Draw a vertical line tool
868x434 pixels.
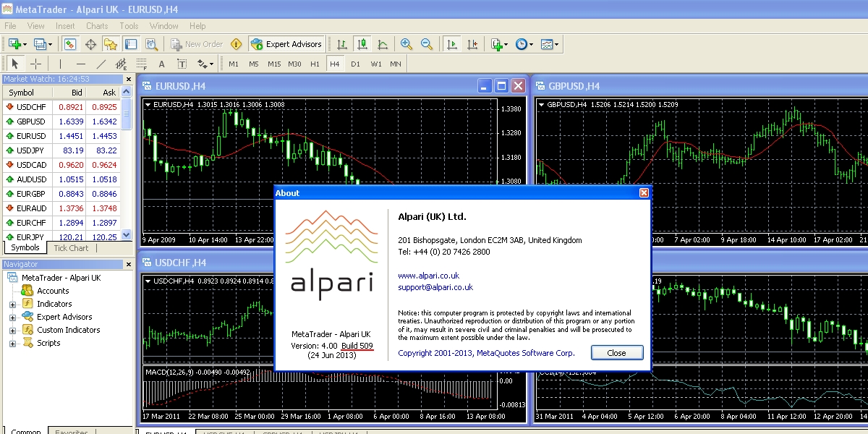60,64
